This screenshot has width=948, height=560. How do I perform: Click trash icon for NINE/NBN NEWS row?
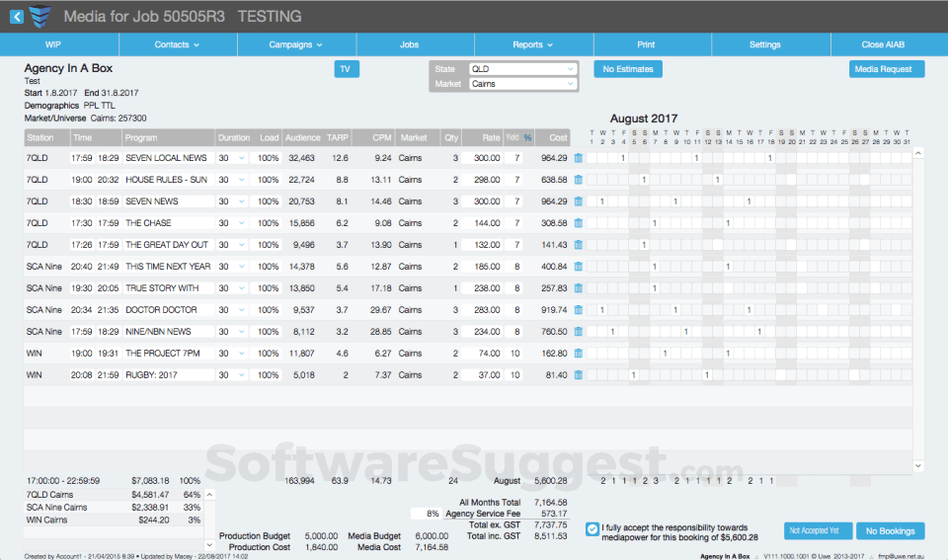point(579,332)
